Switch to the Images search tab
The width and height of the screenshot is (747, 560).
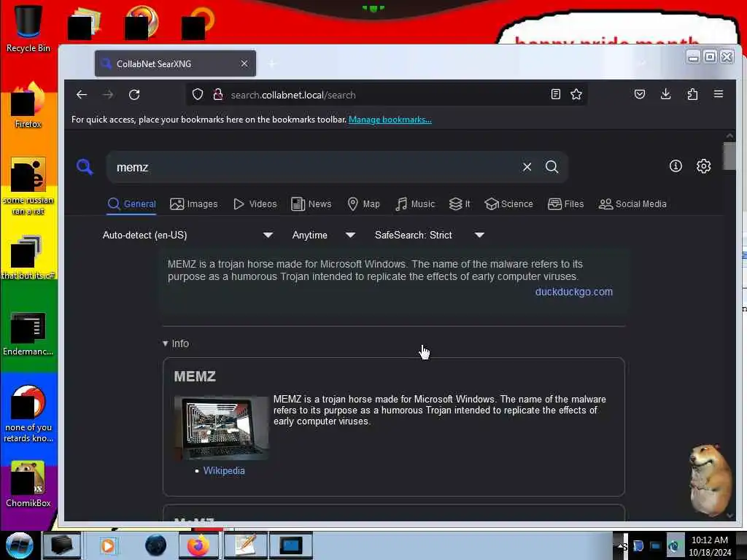(194, 204)
